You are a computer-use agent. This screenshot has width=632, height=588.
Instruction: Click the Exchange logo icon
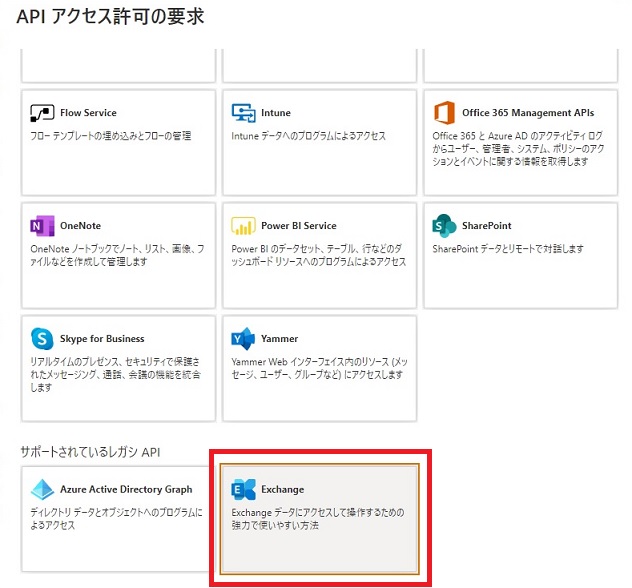[x=243, y=489]
